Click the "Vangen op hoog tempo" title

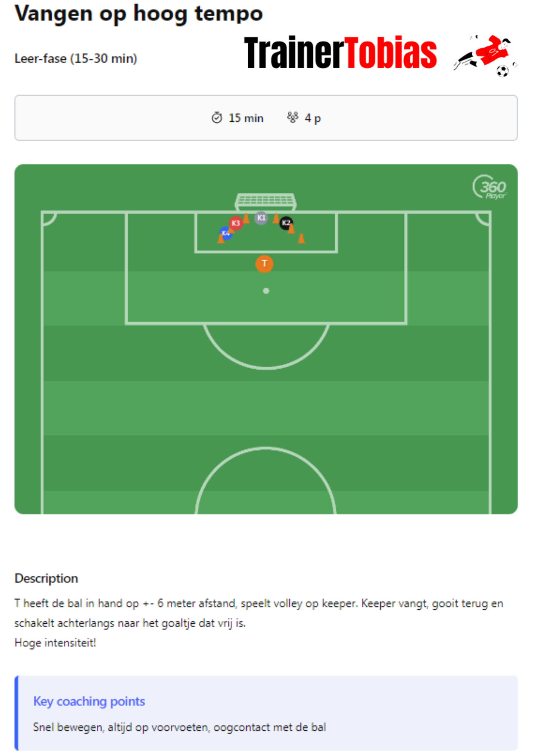pyautogui.click(x=139, y=14)
